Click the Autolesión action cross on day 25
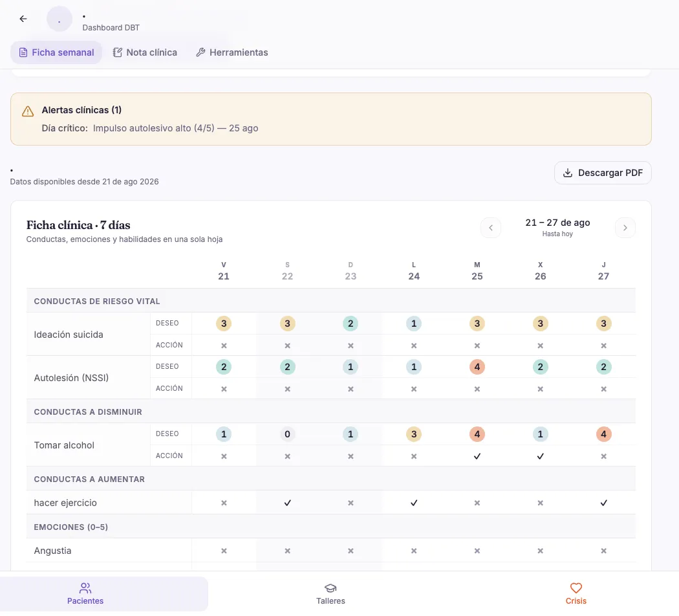 coord(477,389)
